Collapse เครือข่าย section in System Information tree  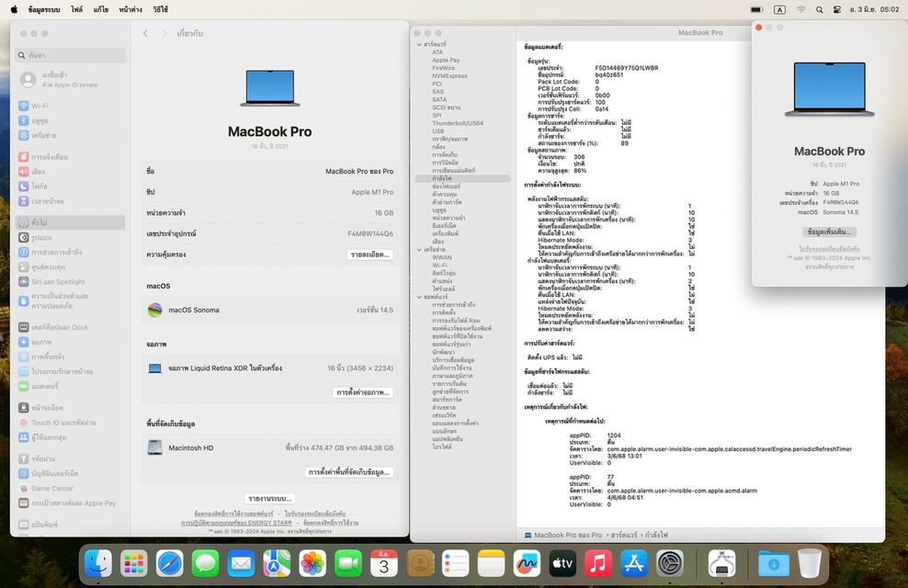[419, 249]
